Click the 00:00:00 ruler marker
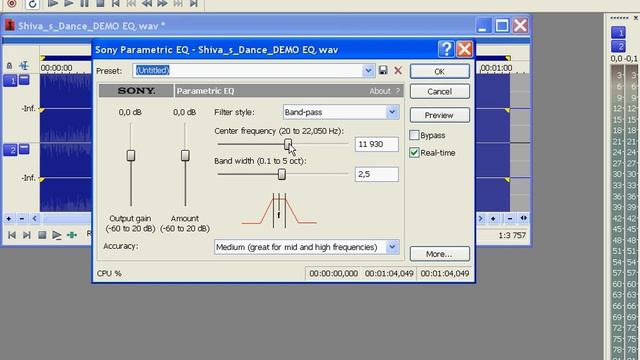The image size is (640, 360). coord(56,68)
